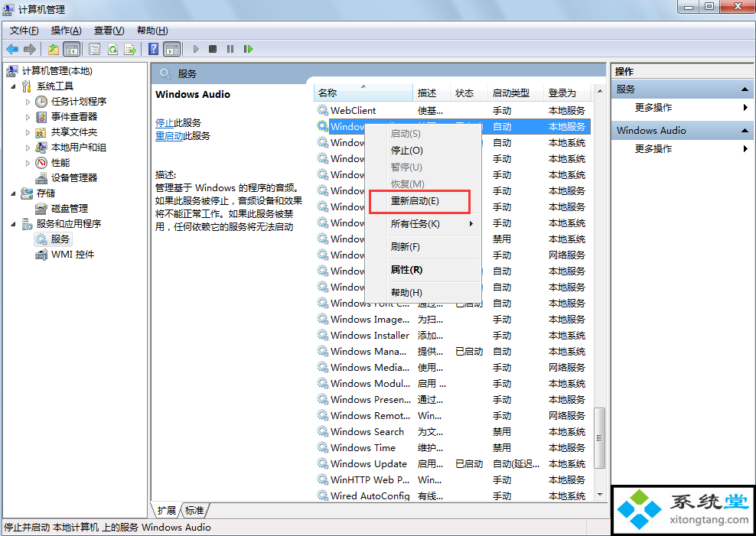Image resolution: width=756 pixels, height=536 pixels.
Task: Click the 停止 service link
Action: [x=164, y=123]
